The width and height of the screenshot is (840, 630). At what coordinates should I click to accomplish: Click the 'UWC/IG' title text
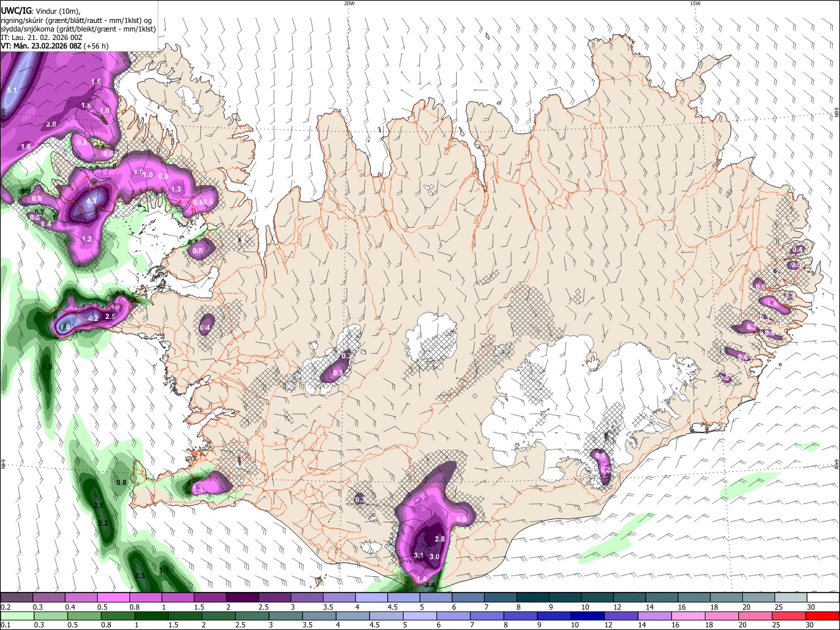pos(15,11)
